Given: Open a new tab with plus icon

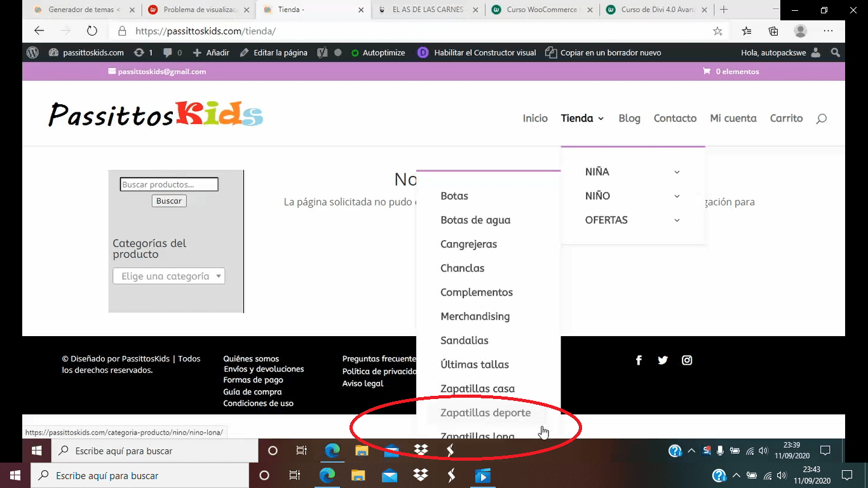Looking at the screenshot, I should [724, 10].
